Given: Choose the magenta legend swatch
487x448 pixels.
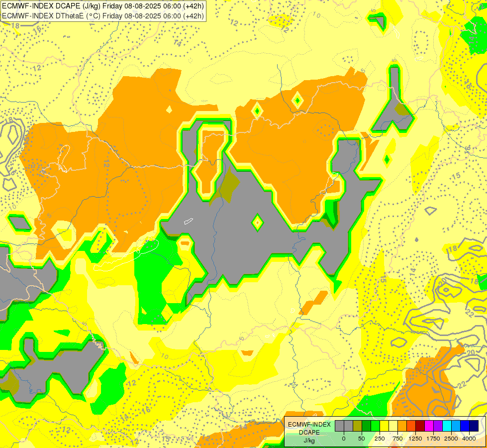Looking at the screenshot, I should [429, 426].
